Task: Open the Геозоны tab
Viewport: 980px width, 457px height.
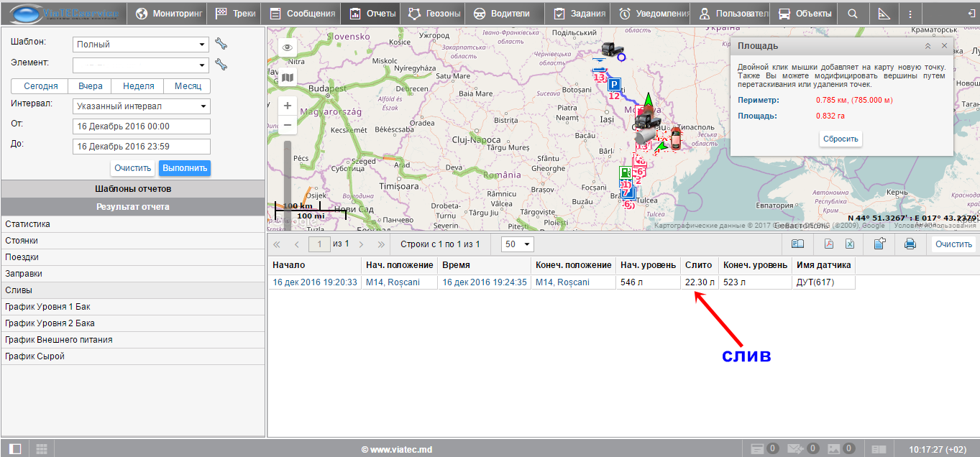Action: [x=434, y=14]
